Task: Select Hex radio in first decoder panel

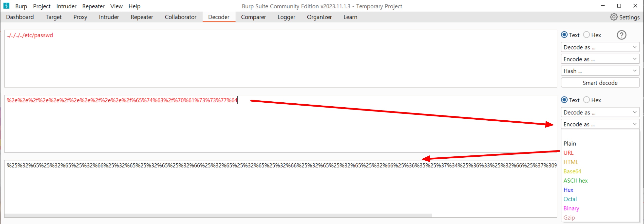Action: tap(586, 35)
